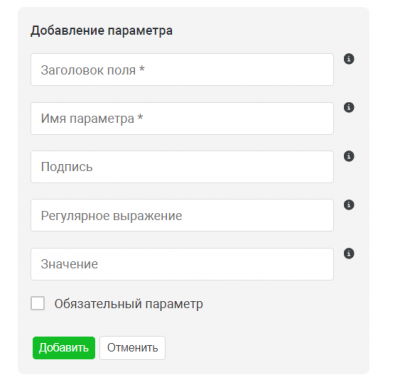Viewport: 400px width, 387px height.
Task: Click the Добавление параметра heading
Action: point(102,31)
